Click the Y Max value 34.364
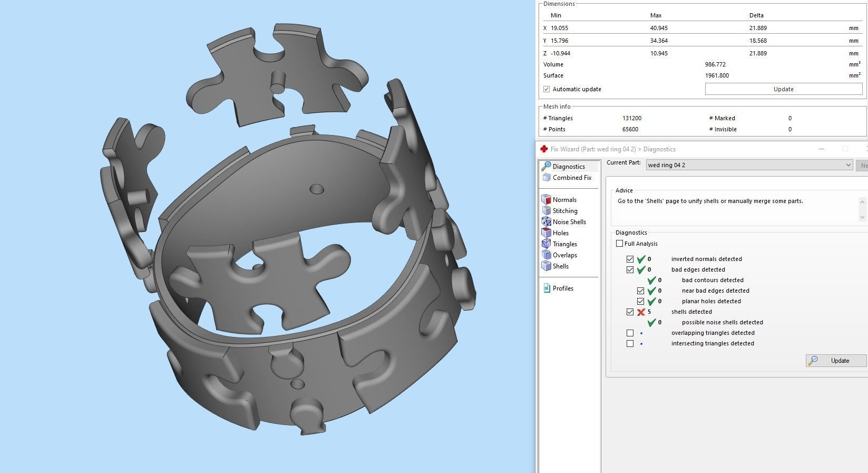This screenshot has height=473, width=868. click(659, 41)
